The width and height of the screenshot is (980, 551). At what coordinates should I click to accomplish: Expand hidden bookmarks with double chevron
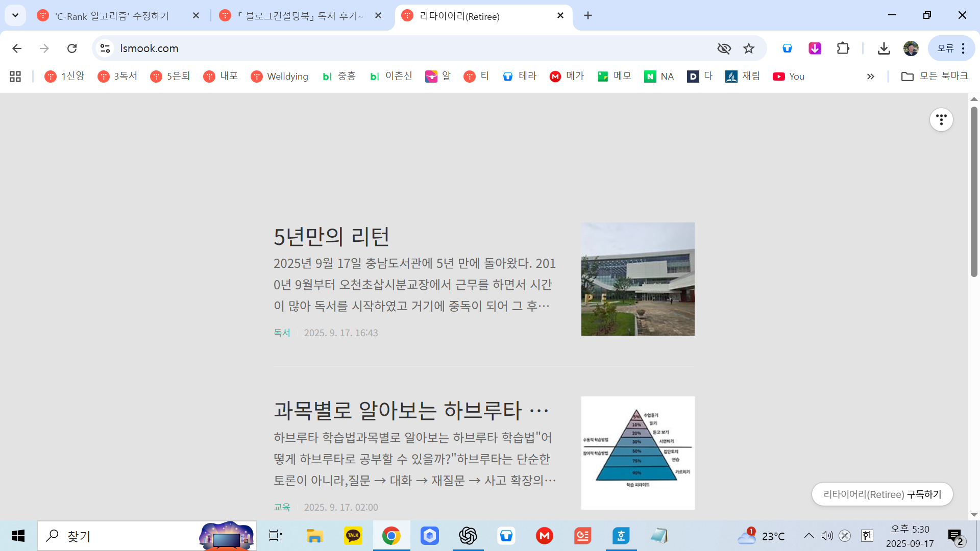point(870,77)
